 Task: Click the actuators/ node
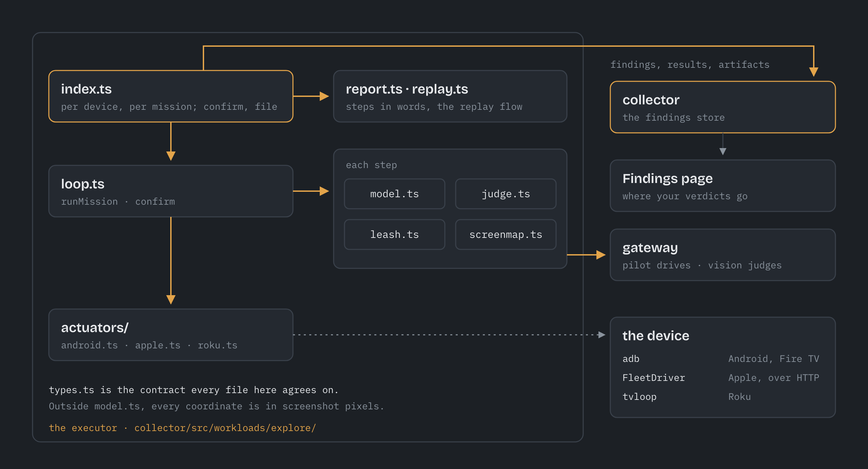pyautogui.click(x=171, y=335)
